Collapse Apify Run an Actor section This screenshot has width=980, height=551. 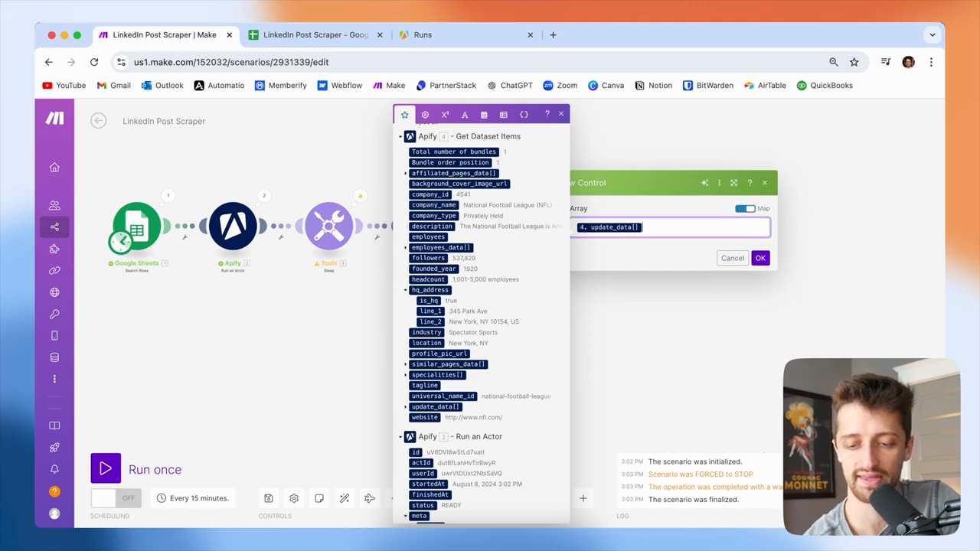pos(400,436)
